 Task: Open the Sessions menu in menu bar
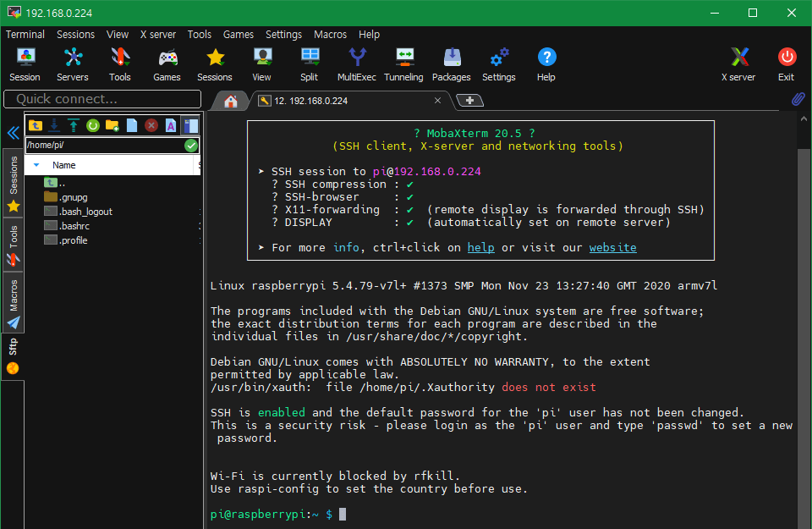click(x=75, y=35)
